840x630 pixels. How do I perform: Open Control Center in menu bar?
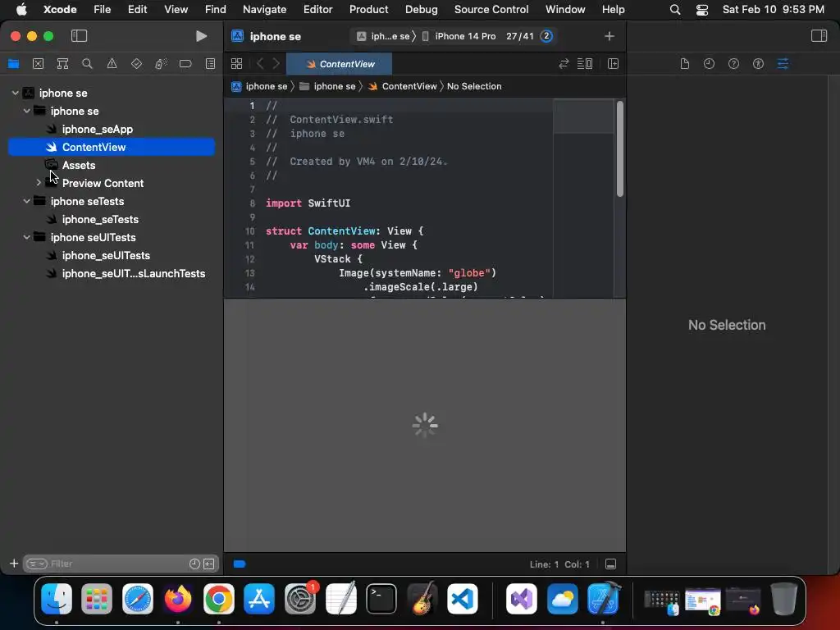coord(702,9)
